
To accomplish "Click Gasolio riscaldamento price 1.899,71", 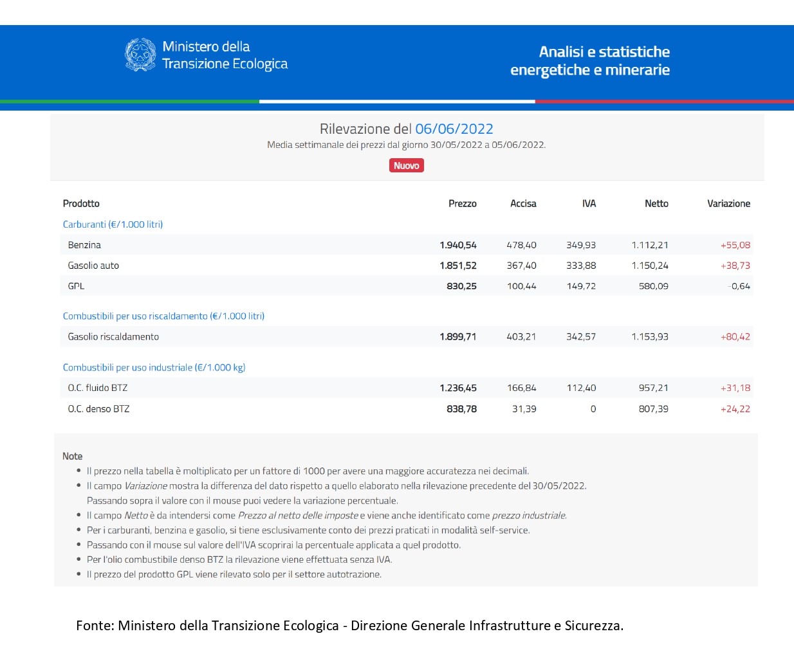I will point(458,336).
